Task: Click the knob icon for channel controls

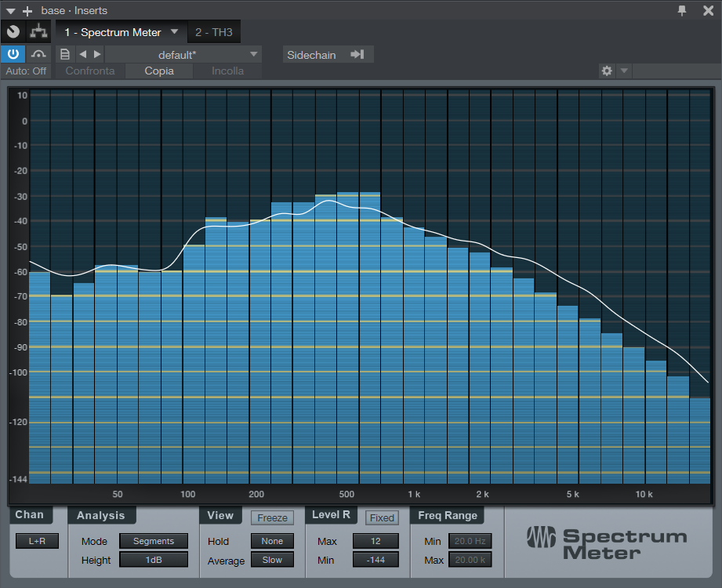Action: tap(13, 32)
